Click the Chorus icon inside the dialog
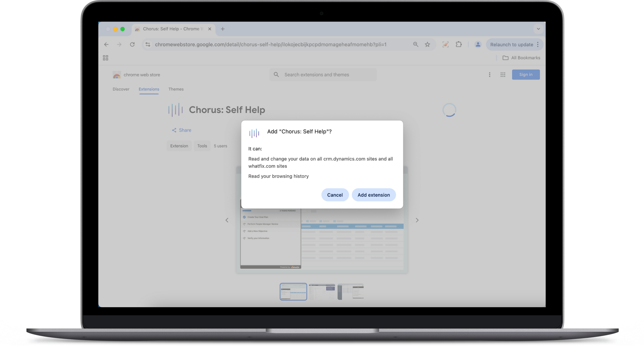Viewport: 644px width, 349px height. (254, 133)
